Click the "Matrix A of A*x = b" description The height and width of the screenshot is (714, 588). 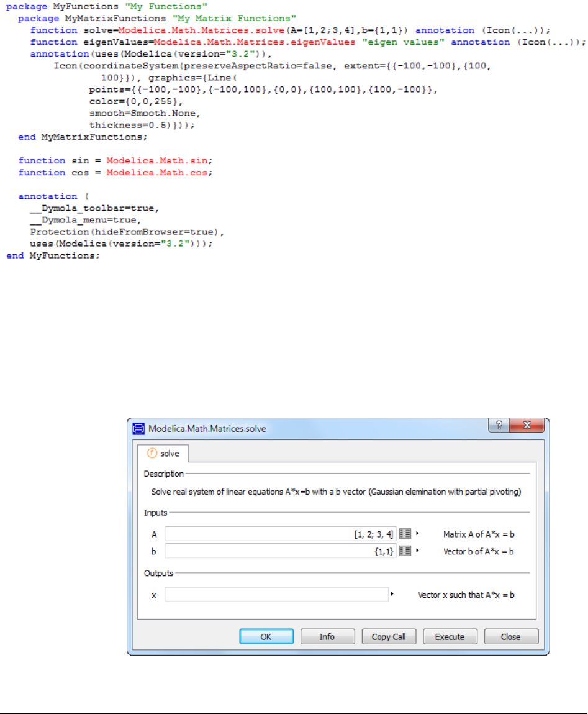coord(479,534)
